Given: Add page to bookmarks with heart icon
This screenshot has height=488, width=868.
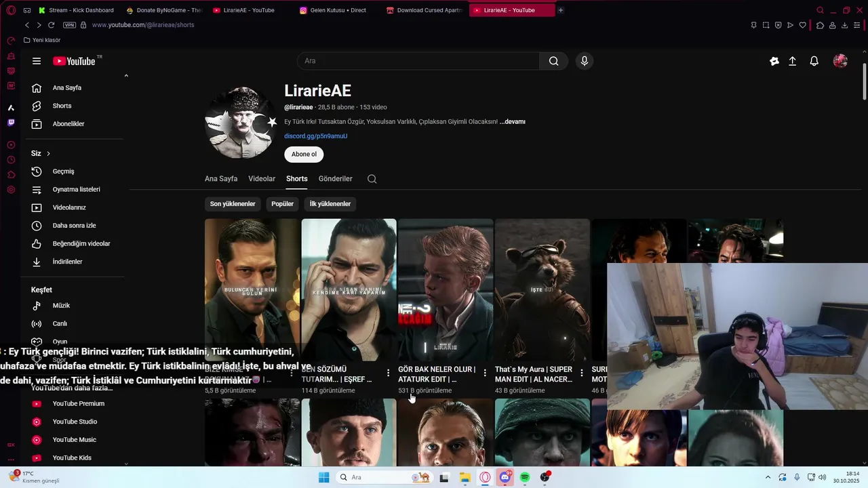Looking at the screenshot, I should pos(802,25).
